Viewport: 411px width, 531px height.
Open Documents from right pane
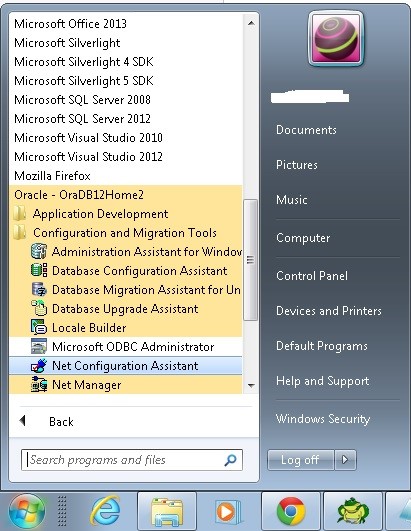click(306, 130)
